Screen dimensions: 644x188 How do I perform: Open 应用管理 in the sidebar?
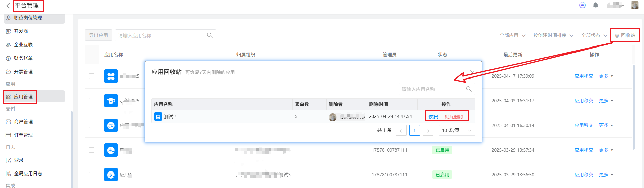coord(23,97)
